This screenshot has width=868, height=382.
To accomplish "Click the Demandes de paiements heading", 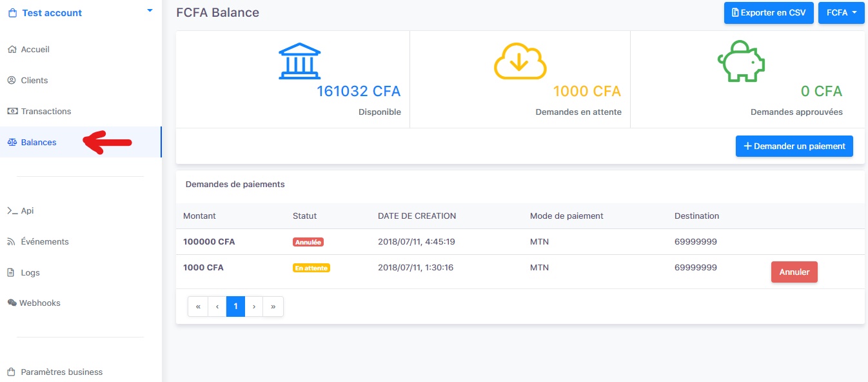I will (235, 185).
